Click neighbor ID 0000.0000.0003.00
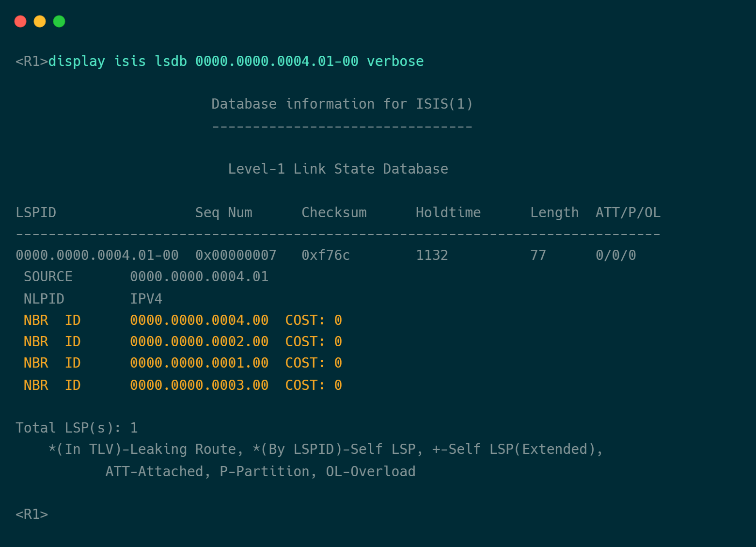The width and height of the screenshot is (756, 547). click(x=199, y=385)
